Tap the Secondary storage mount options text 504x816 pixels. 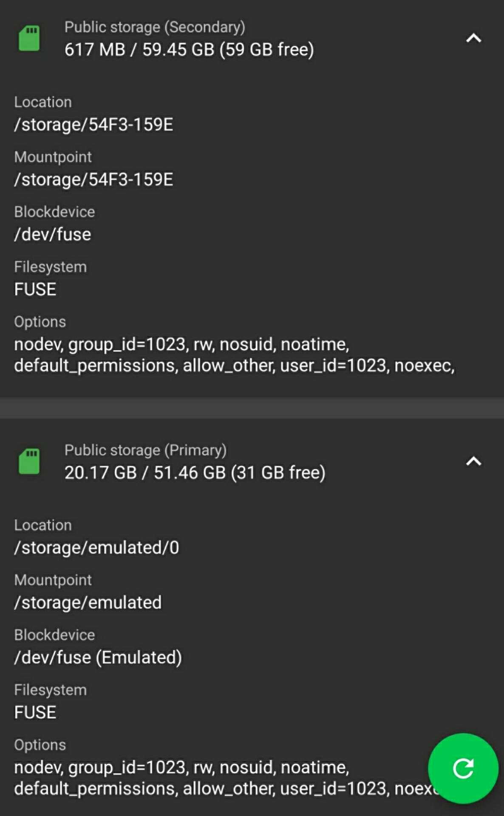coord(234,355)
